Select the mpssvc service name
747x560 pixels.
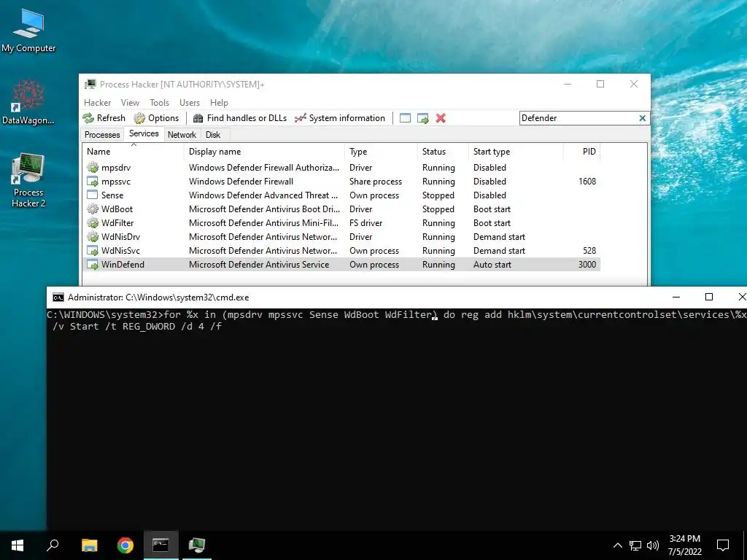[116, 182]
